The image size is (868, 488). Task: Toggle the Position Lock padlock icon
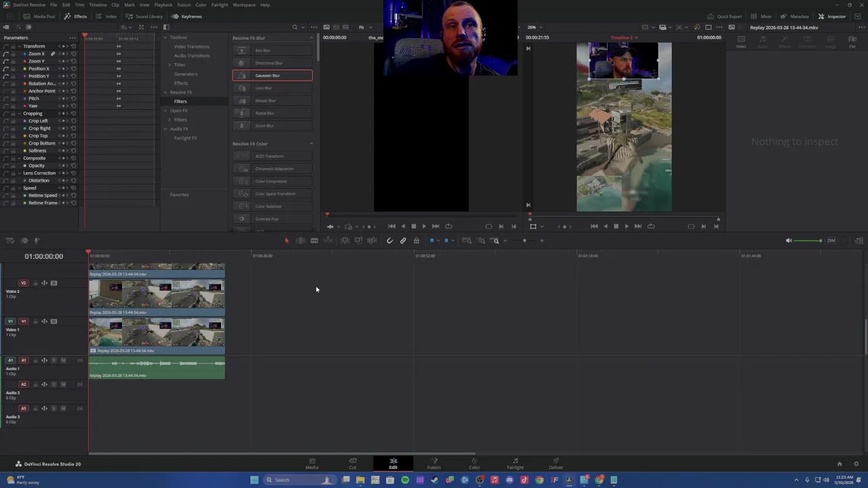click(x=416, y=241)
